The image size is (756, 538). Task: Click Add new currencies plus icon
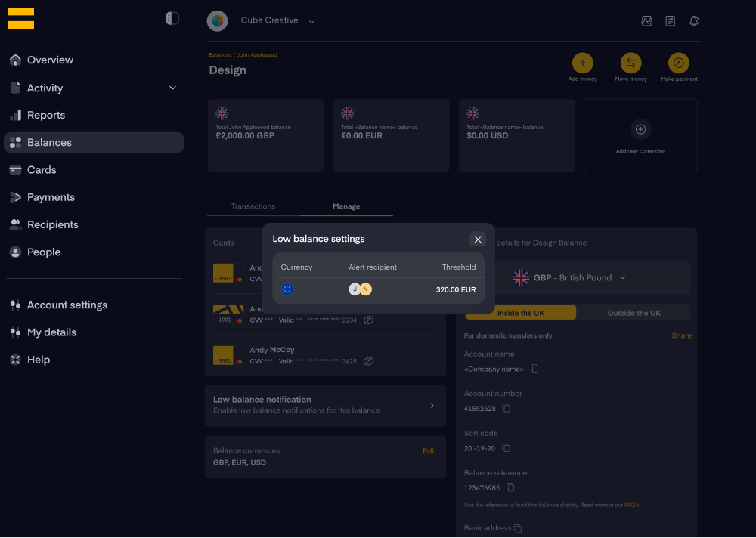(640, 129)
